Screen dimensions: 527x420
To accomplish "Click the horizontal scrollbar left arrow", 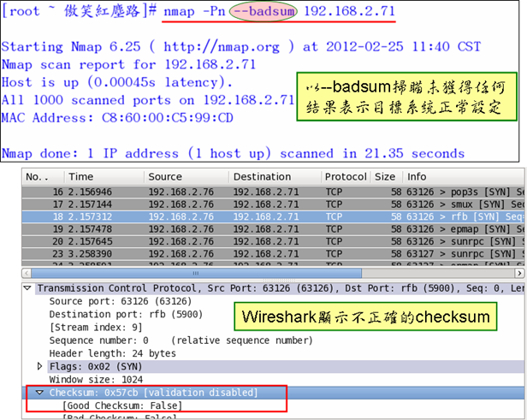I will (27, 273).
